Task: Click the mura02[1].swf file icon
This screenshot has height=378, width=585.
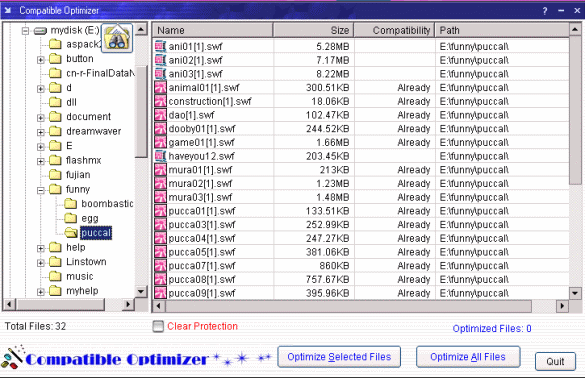Action: [x=160, y=184]
